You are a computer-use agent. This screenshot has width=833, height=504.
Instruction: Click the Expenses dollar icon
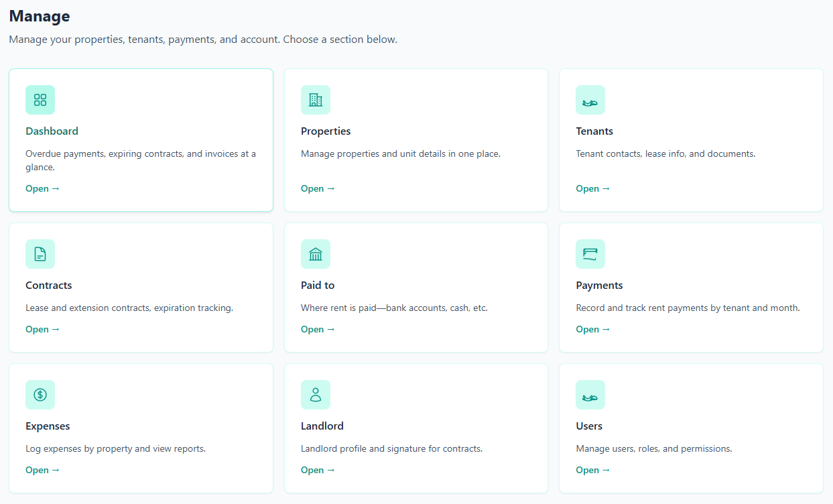point(40,395)
